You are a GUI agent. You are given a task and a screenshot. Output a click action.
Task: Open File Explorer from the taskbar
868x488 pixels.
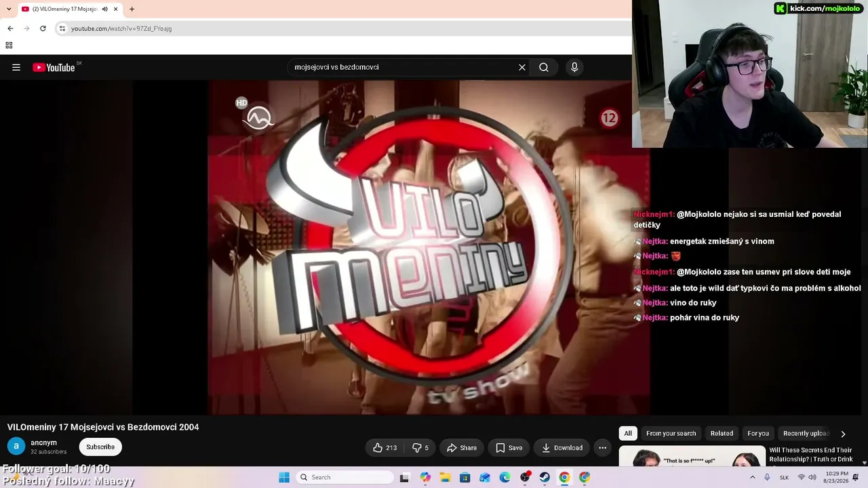[x=445, y=477]
